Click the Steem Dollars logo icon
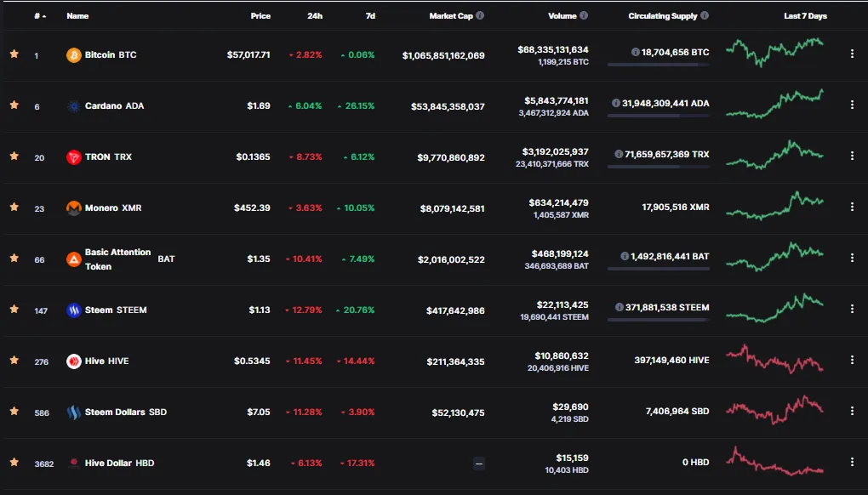This screenshot has height=495, width=868. coord(74,412)
